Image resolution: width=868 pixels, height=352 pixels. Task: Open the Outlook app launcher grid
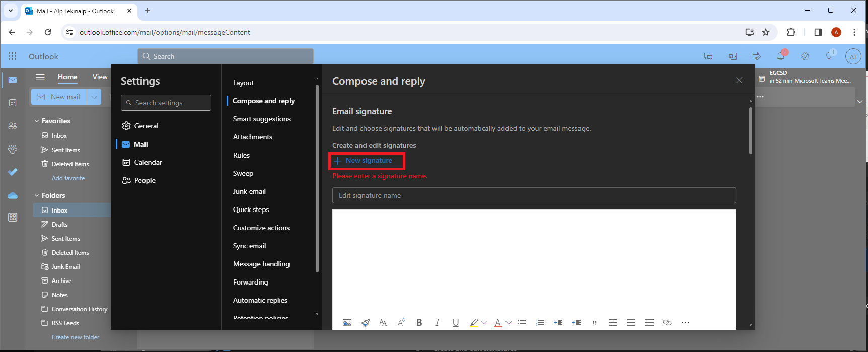12,56
